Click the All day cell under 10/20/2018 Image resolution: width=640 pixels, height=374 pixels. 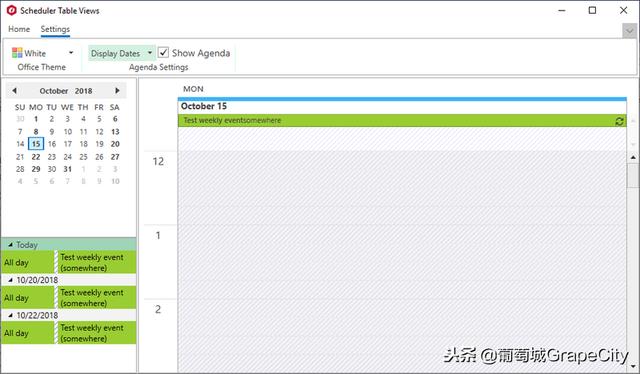tap(28, 298)
